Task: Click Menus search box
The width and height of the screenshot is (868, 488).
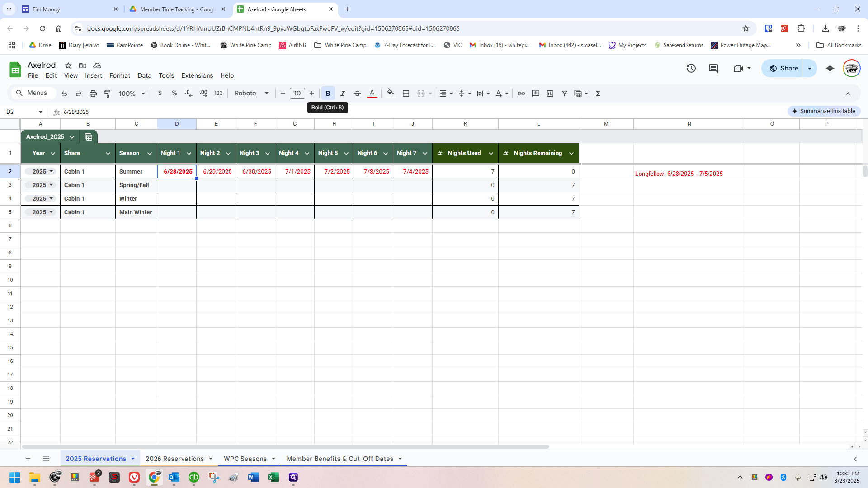Action: tap(34, 93)
